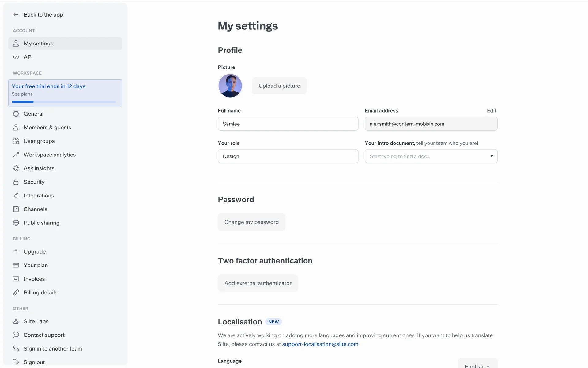Click Add external authenticator button
Screen dimensions: 588x368
(x=258, y=283)
